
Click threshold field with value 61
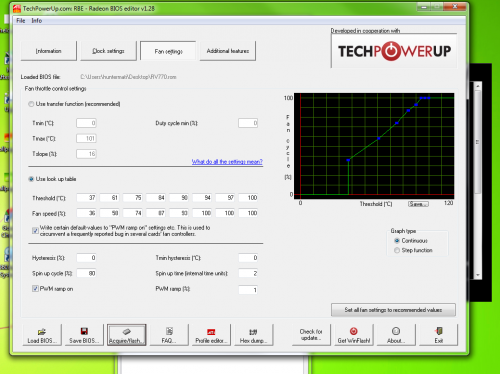point(110,198)
